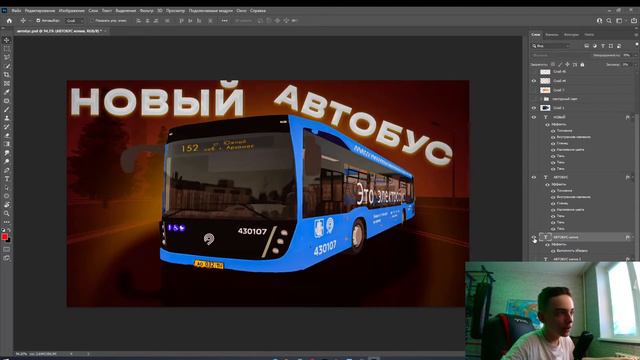This screenshot has height=360, width=640.
Task: Open the Изображение menu
Action: pyautogui.click(x=71, y=11)
